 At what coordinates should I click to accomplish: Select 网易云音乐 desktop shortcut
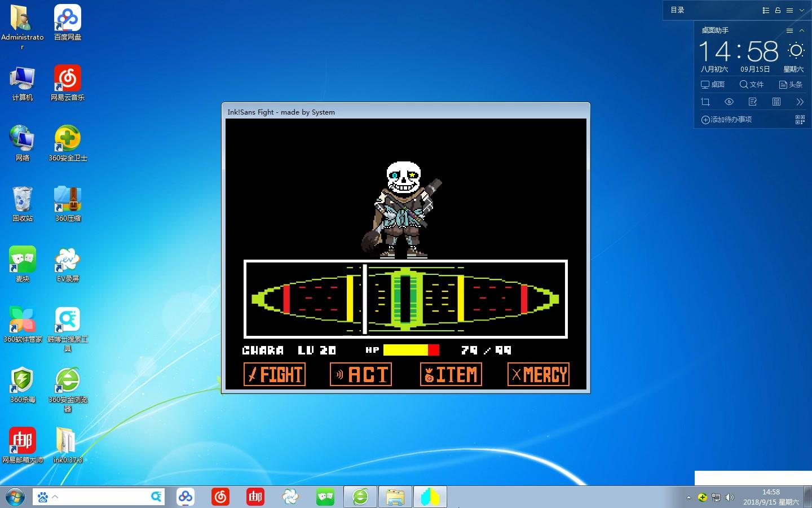pyautogui.click(x=68, y=83)
